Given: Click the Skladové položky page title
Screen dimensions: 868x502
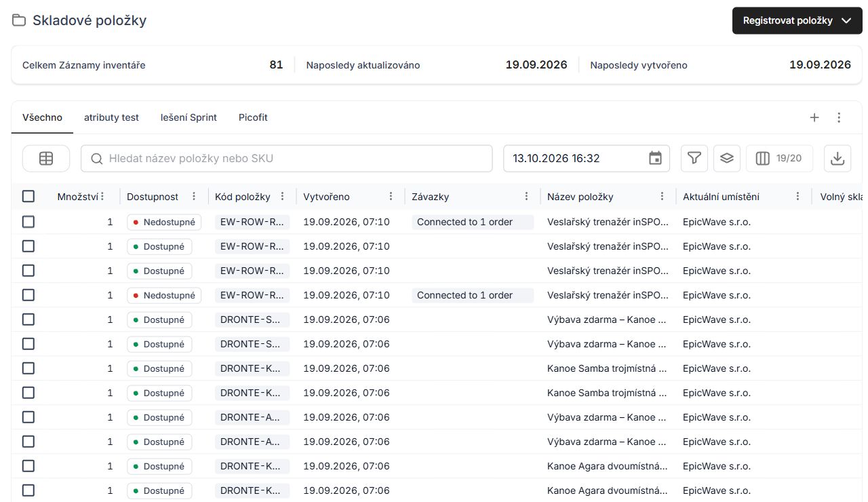Looking at the screenshot, I should (90, 20).
